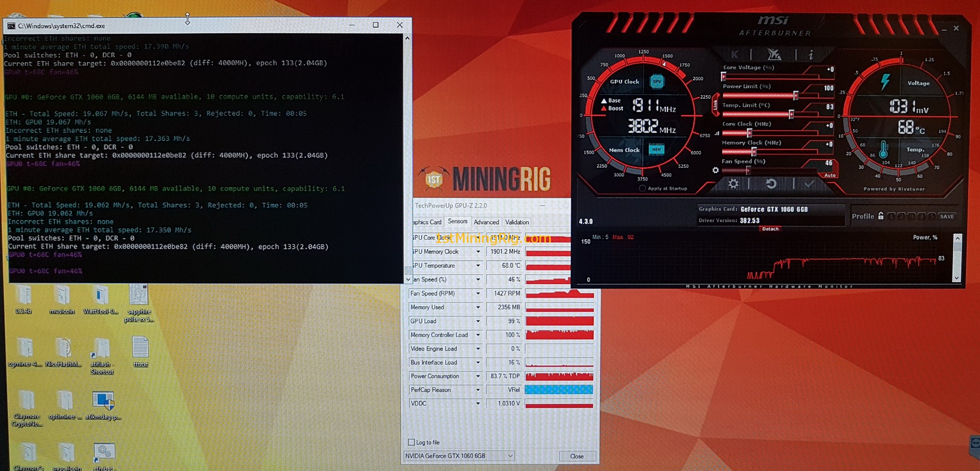Open the WattTool folder icon on the desktop
The height and width of the screenshot is (471, 980).
(x=100, y=300)
